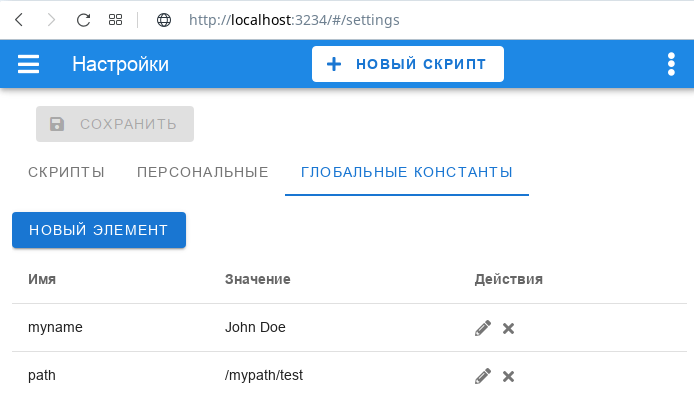Click the Сохранить button
Image resolution: width=694 pixels, height=415 pixels.
tap(115, 124)
